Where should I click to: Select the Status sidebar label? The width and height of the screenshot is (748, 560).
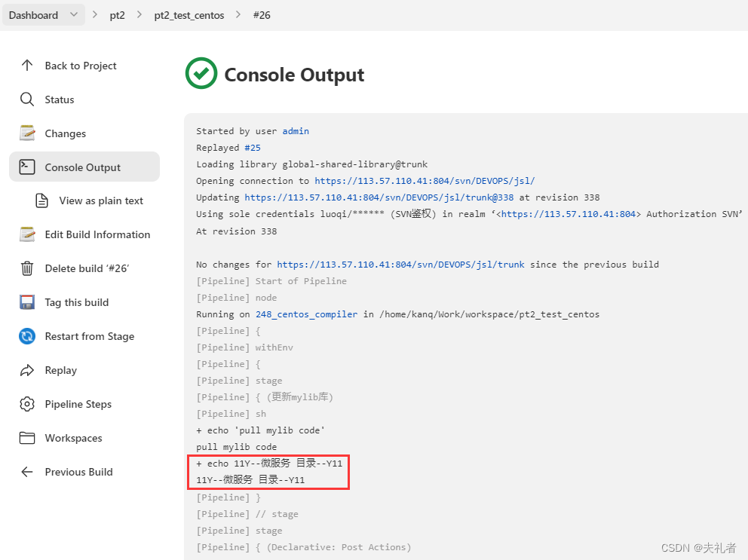click(x=59, y=99)
